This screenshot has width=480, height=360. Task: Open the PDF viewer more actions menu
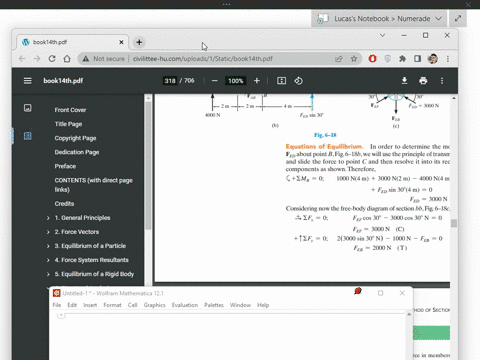pyautogui.click(x=442, y=81)
